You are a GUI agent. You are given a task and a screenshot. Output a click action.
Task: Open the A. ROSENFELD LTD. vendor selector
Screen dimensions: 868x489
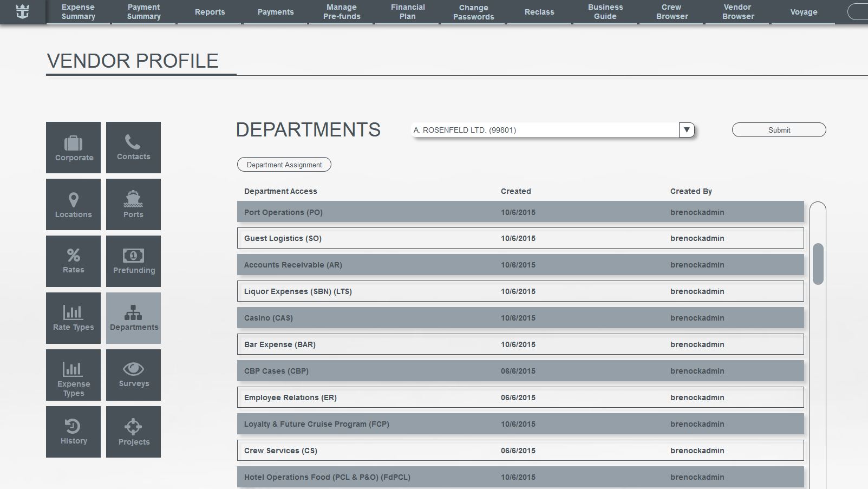tap(544, 130)
